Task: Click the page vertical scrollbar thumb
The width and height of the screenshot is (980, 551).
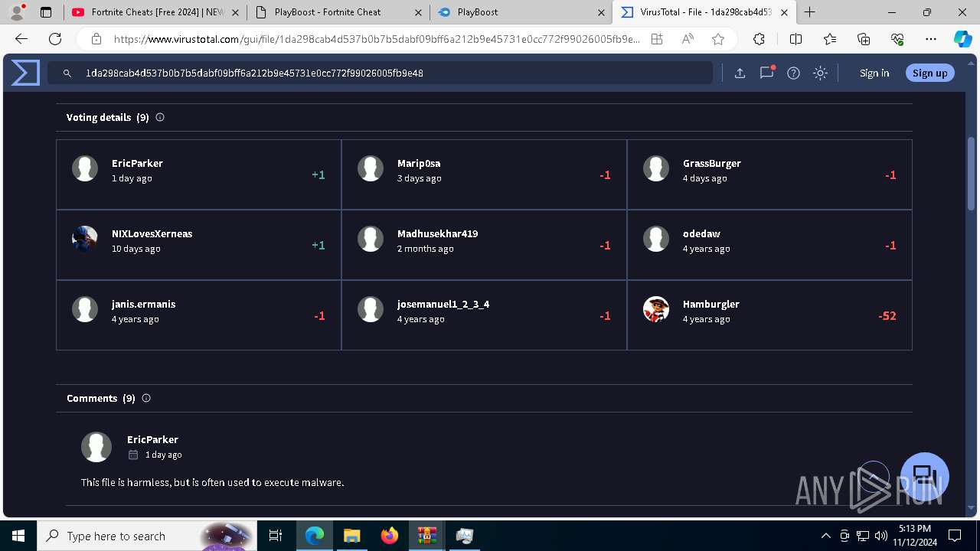Action: [972, 173]
